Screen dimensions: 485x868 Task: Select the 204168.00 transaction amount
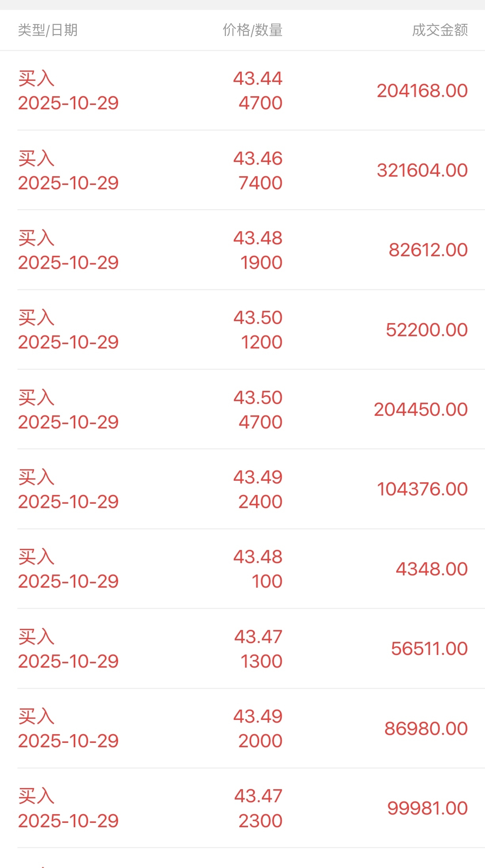coord(422,91)
